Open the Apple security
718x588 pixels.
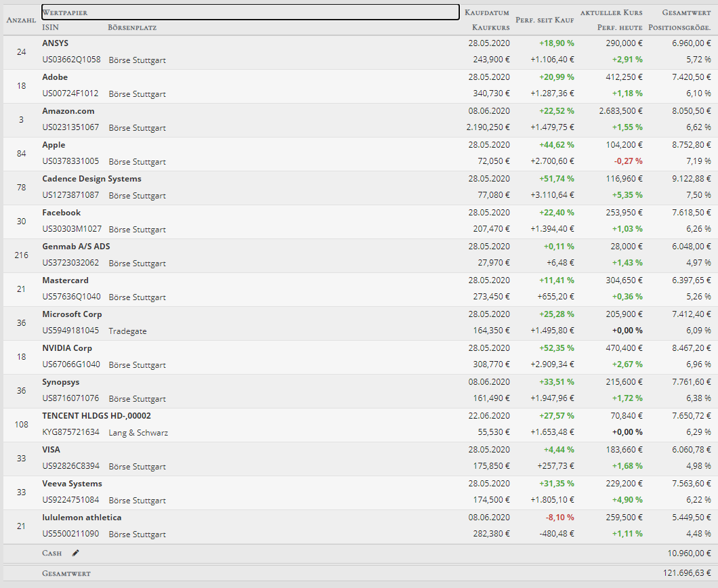point(54,145)
